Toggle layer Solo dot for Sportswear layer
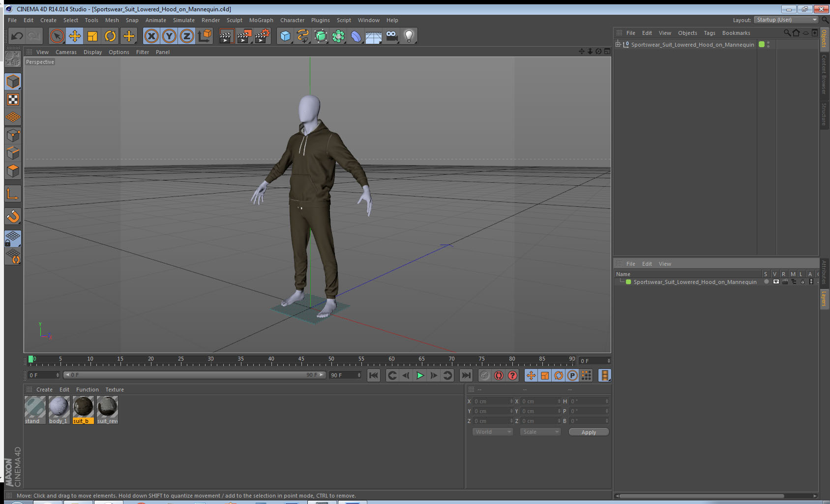Image resolution: width=830 pixels, height=504 pixels. point(766,282)
